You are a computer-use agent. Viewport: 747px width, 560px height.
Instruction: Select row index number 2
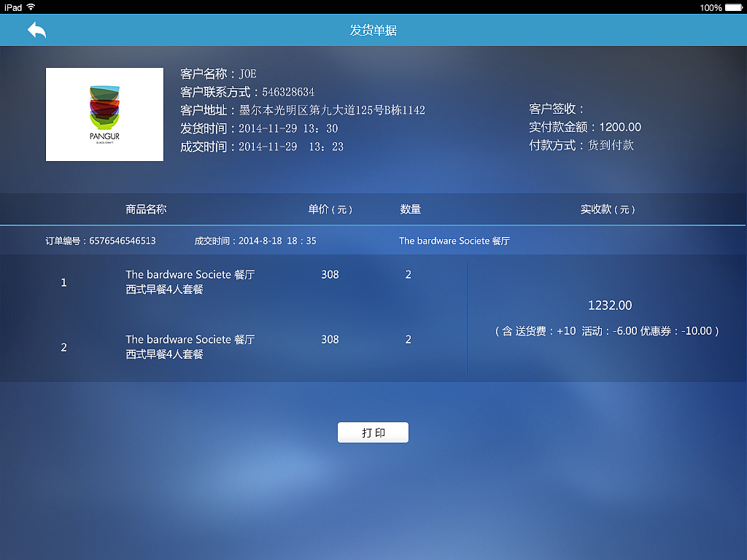pos(64,348)
